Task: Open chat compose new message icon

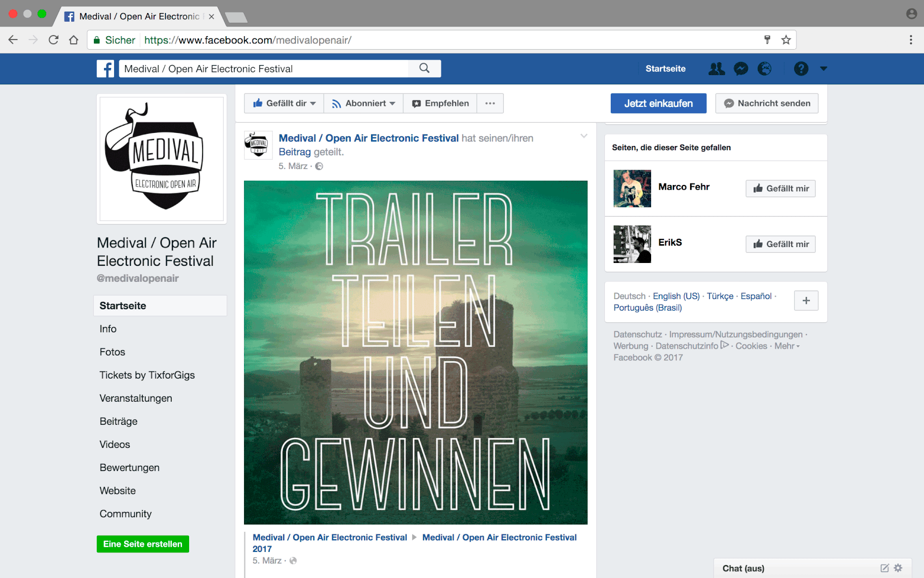Action: 885,568
